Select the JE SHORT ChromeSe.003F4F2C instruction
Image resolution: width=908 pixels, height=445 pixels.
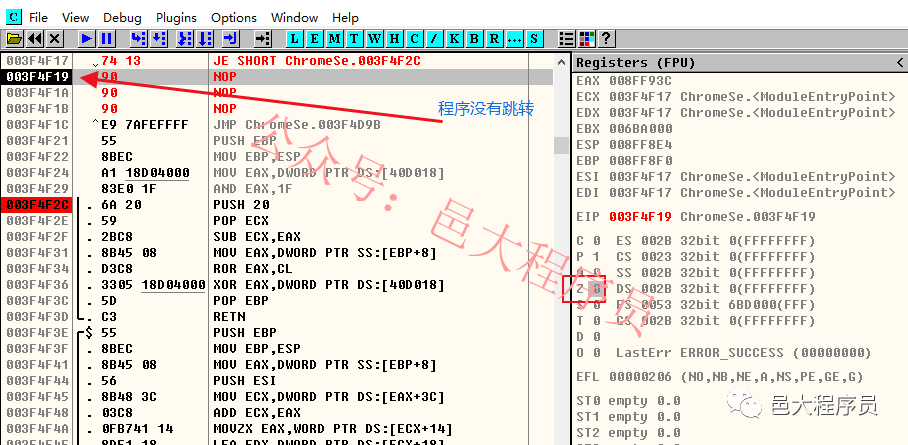point(316,60)
